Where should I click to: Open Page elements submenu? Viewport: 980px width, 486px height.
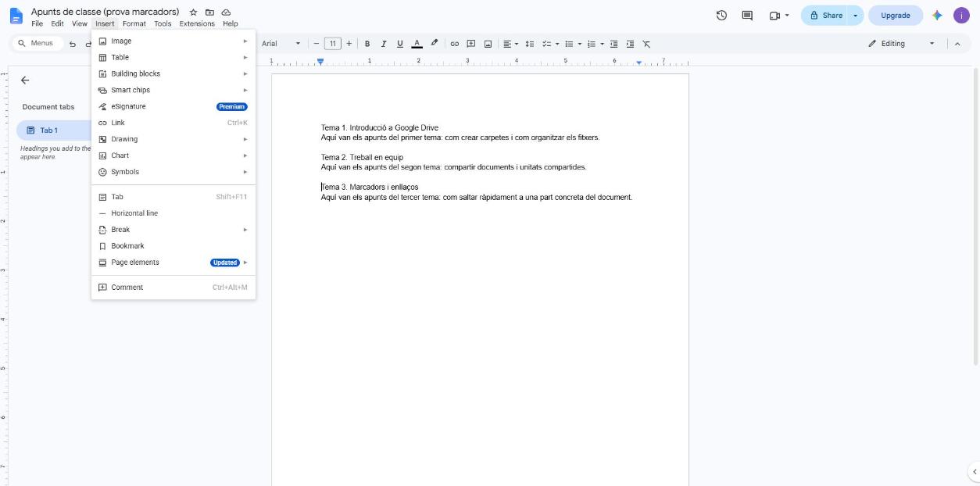[x=173, y=263]
